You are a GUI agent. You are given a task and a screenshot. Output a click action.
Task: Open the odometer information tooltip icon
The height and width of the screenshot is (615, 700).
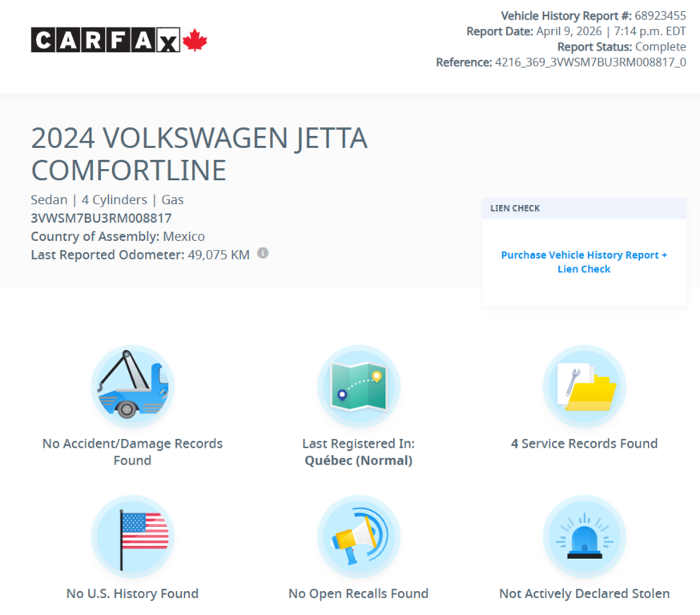262,253
